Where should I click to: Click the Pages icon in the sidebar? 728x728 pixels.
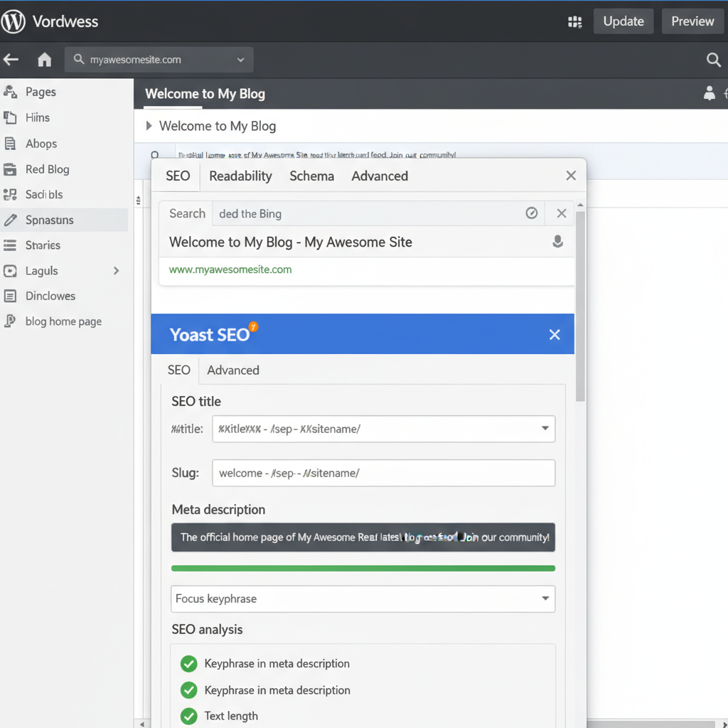(12, 92)
